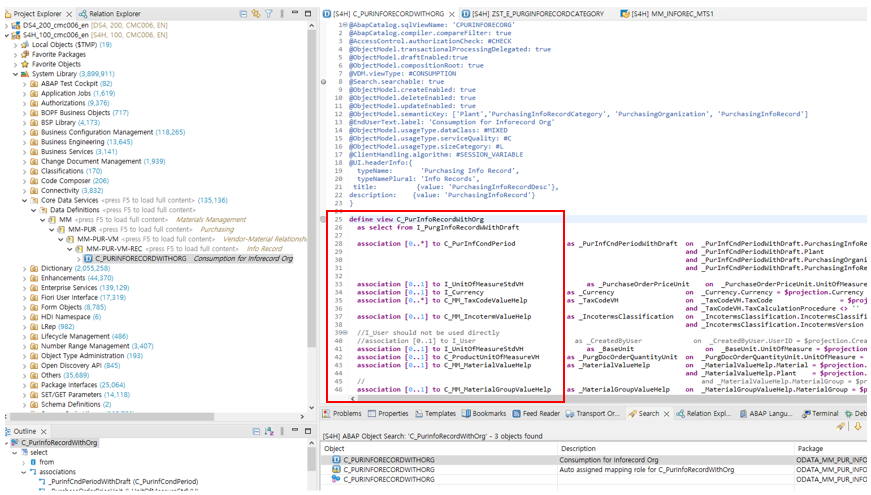871x495 pixels.
Task: Open the MM_INFOREC_MTS1 editor tab
Action: [x=667, y=14]
